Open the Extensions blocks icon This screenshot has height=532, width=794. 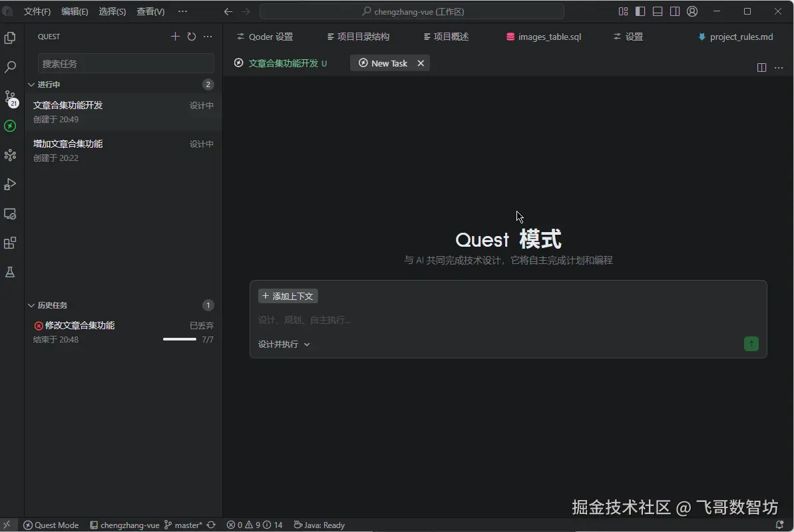[x=10, y=243]
